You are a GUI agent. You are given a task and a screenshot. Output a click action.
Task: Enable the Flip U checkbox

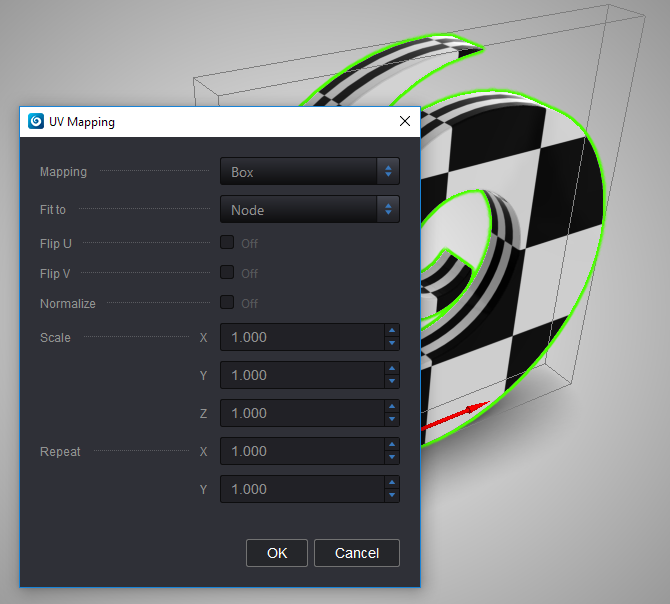point(227,242)
